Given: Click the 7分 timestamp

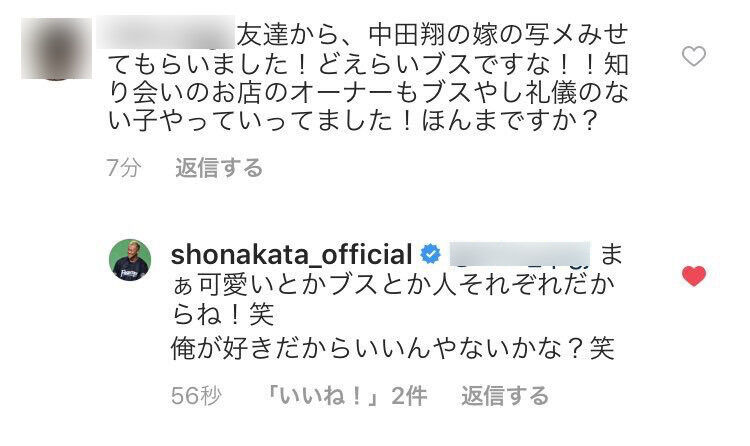Looking at the screenshot, I should pos(124,168).
